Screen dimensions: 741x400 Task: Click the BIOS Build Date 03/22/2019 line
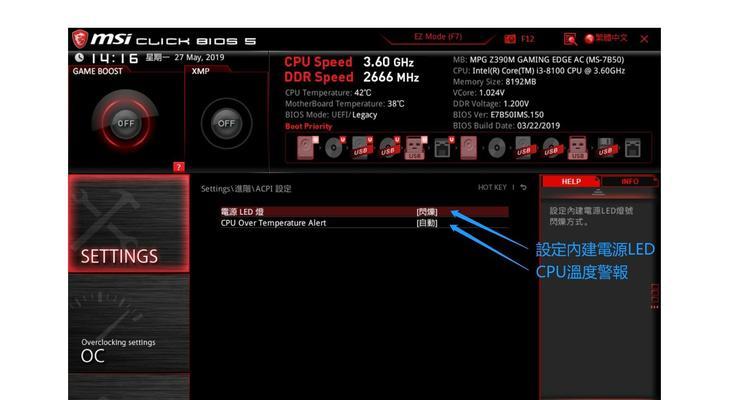(x=506, y=126)
